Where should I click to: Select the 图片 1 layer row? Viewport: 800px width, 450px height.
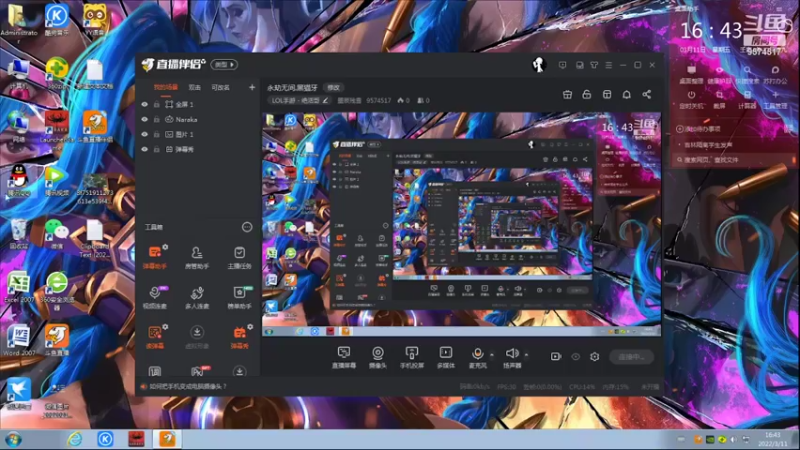198,134
